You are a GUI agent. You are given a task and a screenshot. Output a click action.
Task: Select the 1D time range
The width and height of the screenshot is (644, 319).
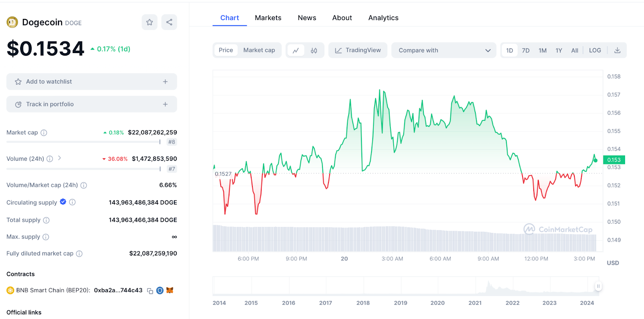pyautogui.click(x=510, y=50)
